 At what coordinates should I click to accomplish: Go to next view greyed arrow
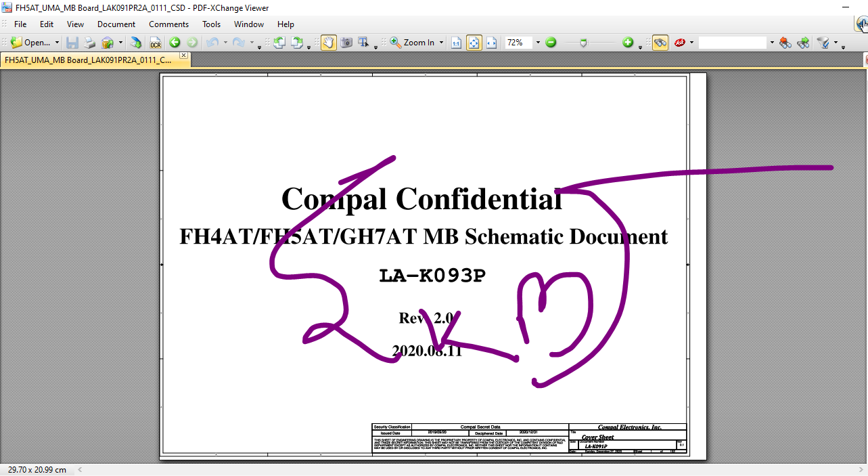coord(192,43)
